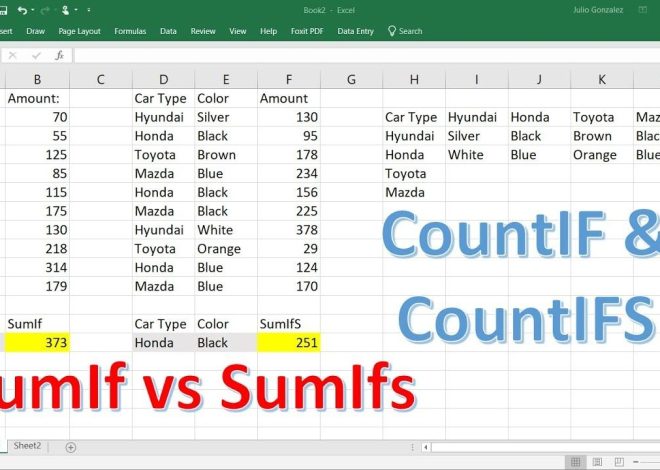Select column D header
Screen dimensions: 660x470
[163, 79]
